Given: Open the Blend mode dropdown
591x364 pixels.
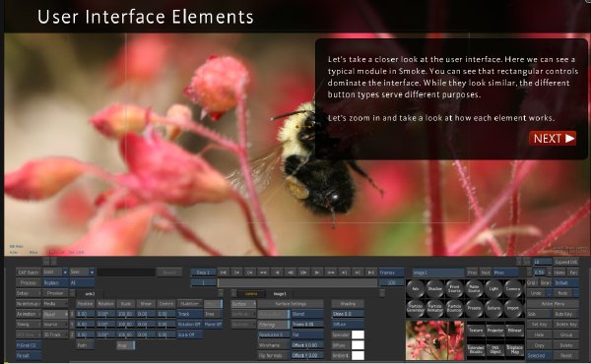Looking at the screenshot, I should pos(307,314).
